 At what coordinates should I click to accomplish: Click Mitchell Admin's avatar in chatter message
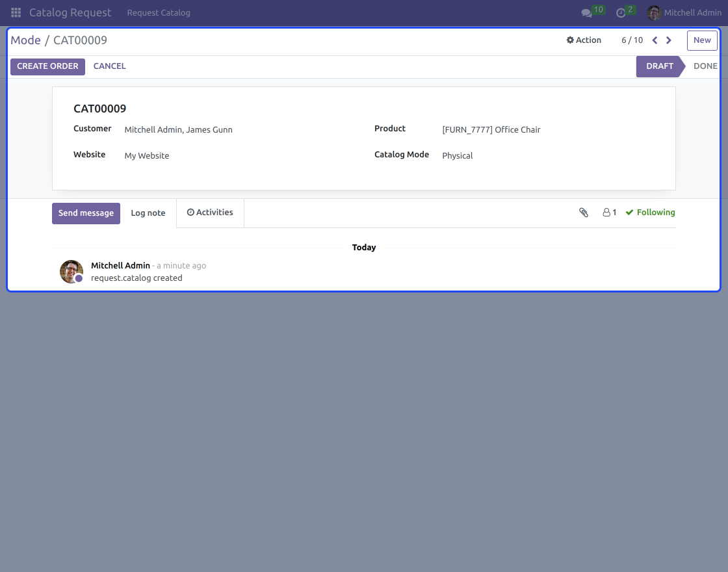pyautogui.click(x=71, y=272)
